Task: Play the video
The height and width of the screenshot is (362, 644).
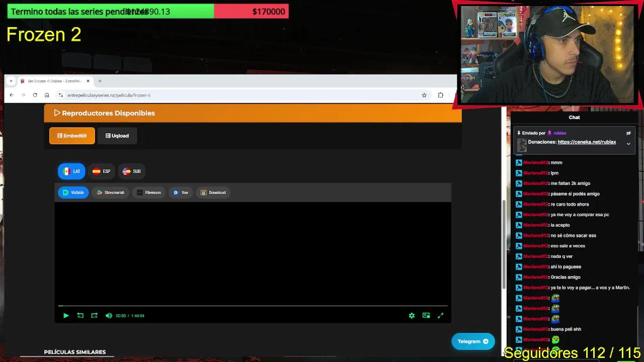Action: tap(66, 316)
